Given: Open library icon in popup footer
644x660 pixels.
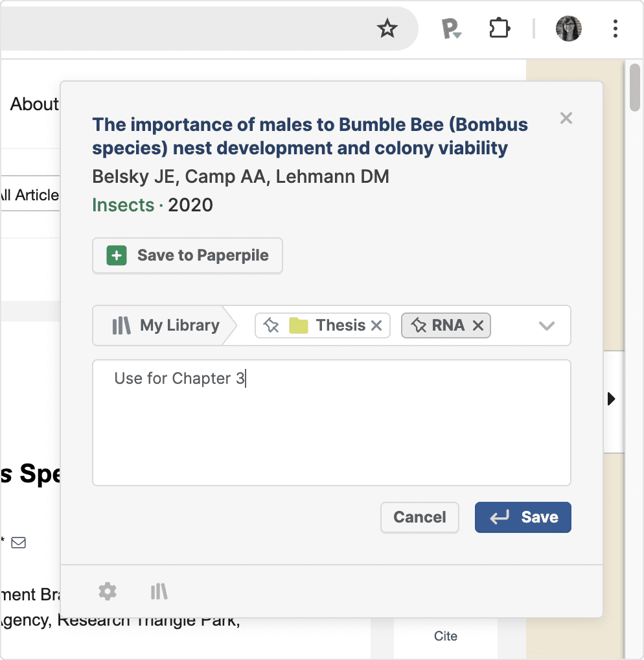Looking at the screenshot, I should (159, 591).
